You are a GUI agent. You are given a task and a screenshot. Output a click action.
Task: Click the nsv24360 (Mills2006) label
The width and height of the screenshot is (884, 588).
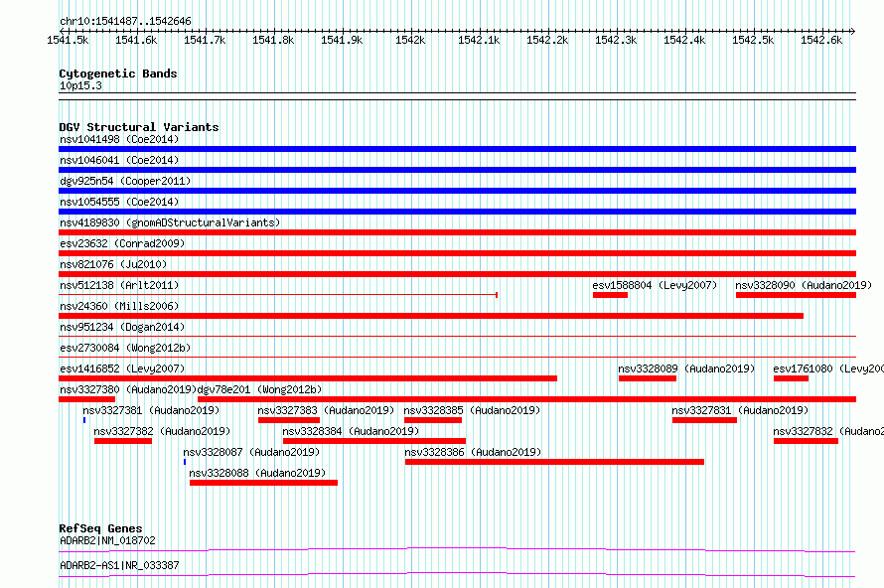(x=119, y=306)
